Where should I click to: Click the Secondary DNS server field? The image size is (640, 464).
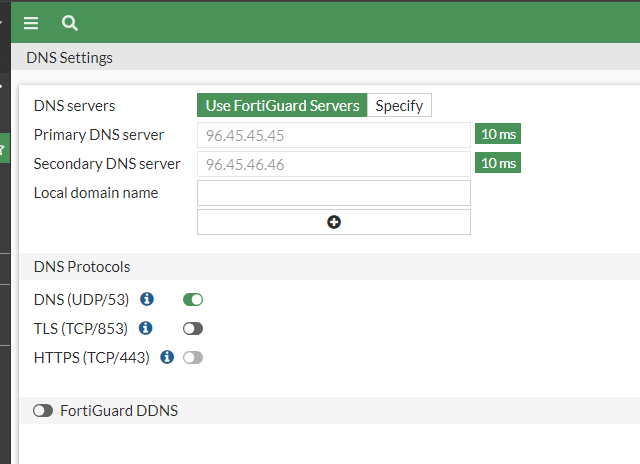(333, 164)
